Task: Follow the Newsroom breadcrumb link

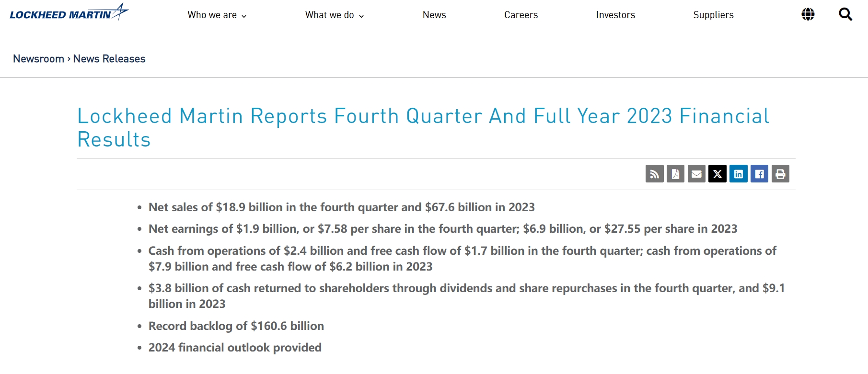Action: pyautogui.click(x=38, y=59)
